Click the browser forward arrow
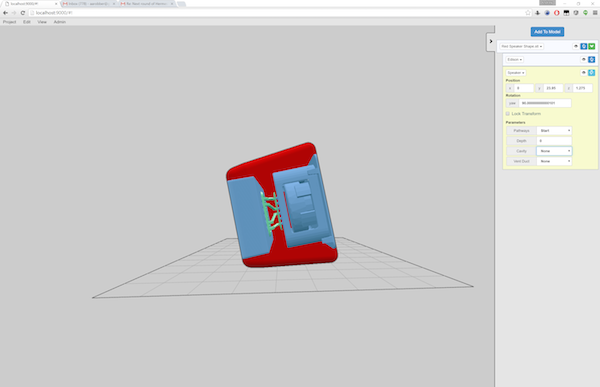 click(x=14, y=13)
